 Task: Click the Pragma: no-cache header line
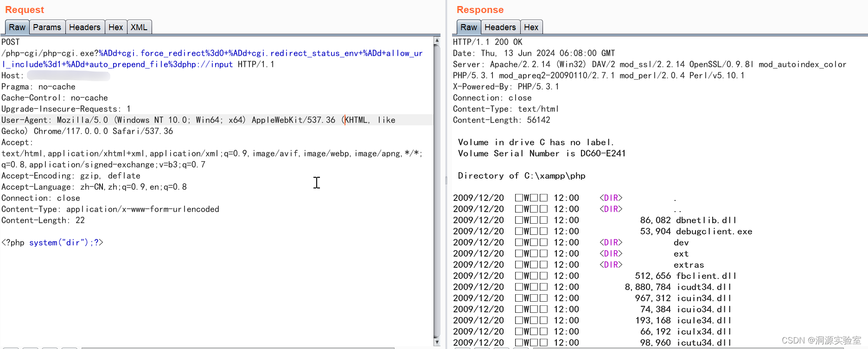pos(38,87)
